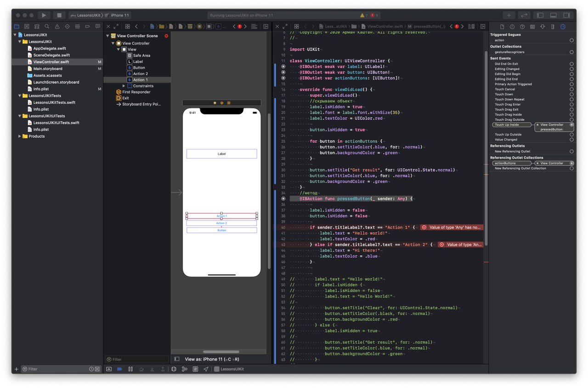Click the Environment Overrides icon in debug bar
Viewport: 588px width, 388px height.
pos(195,369)
